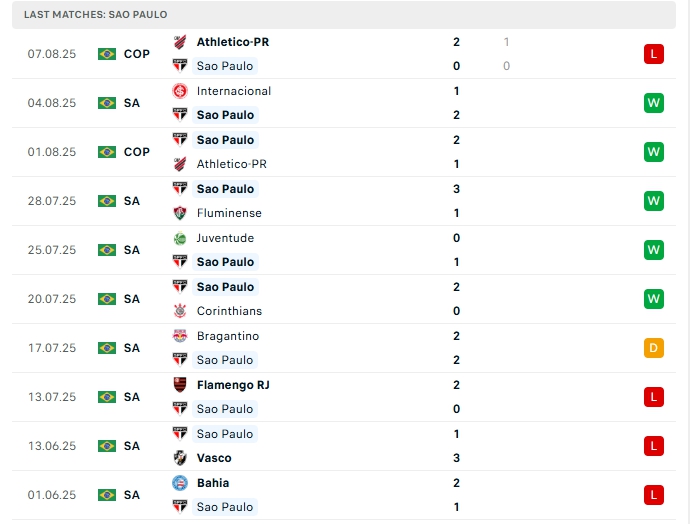690x524 pixels.
Task: Click the Juventude club crest
Action: [180, 238]
